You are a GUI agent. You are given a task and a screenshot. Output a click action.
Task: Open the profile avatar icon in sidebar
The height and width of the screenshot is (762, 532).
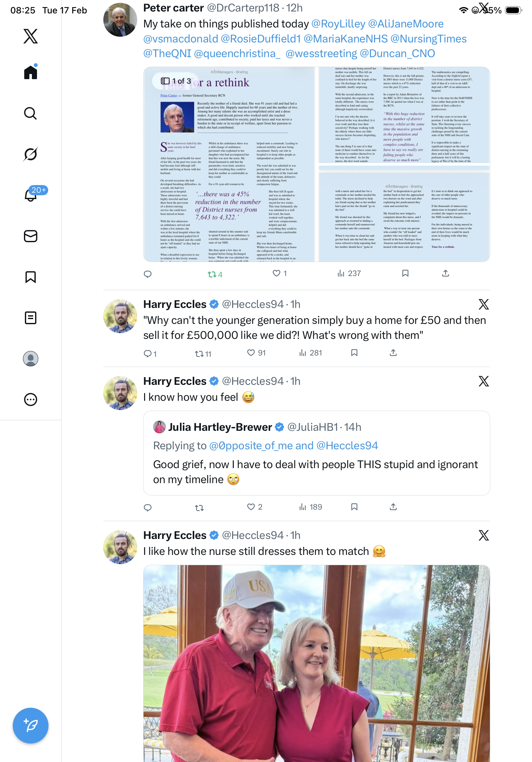(x=31, y=359)
